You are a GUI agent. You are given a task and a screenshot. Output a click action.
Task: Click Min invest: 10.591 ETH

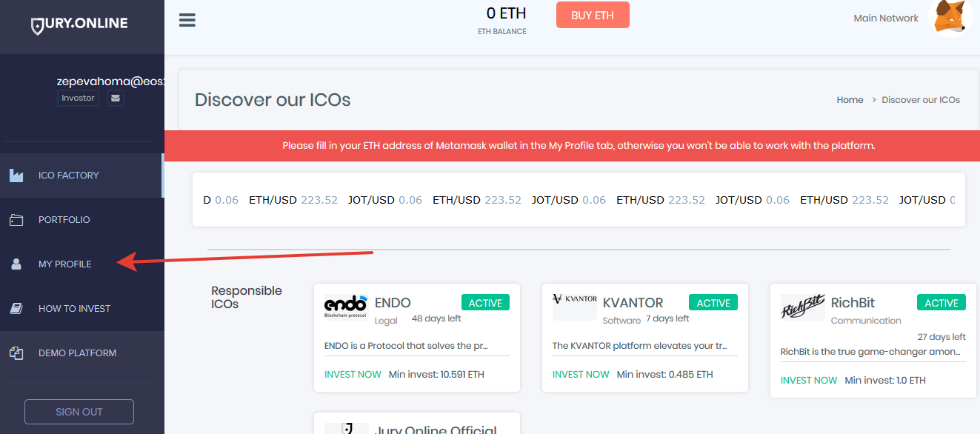coord(436,375)
